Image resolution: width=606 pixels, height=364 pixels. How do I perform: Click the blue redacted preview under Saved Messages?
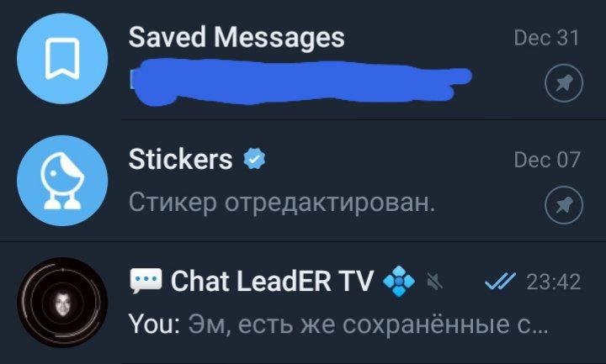[x=300, y=82]
